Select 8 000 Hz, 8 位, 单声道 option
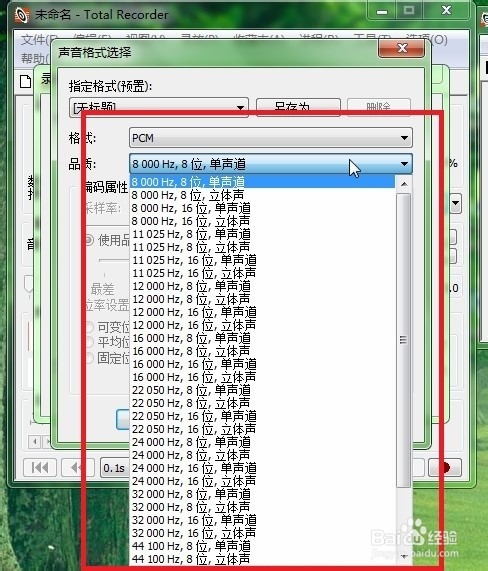The height and width of the screenshot is (571, 488). click(x=262, y=182)
